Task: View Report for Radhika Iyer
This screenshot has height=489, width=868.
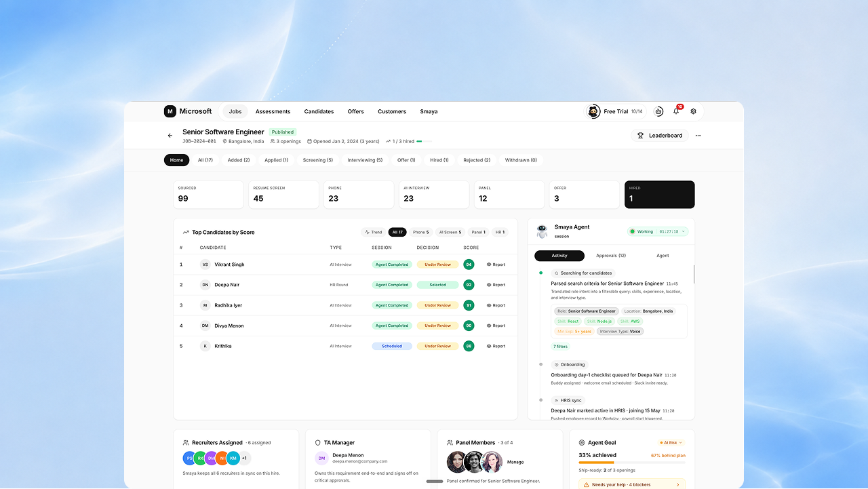Action: pos(496,305)
